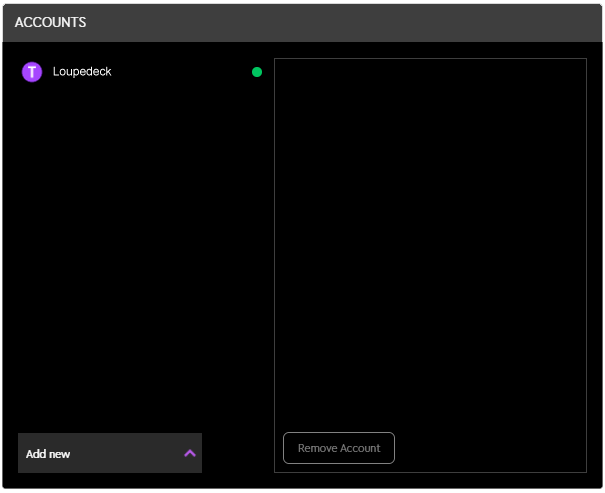Click the Loupedeck account name text
605x493 pixels.
tap(82, 72)
